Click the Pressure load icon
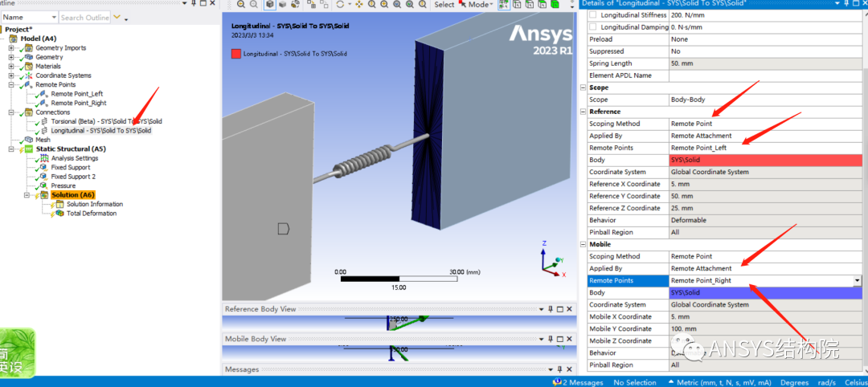 44,185
